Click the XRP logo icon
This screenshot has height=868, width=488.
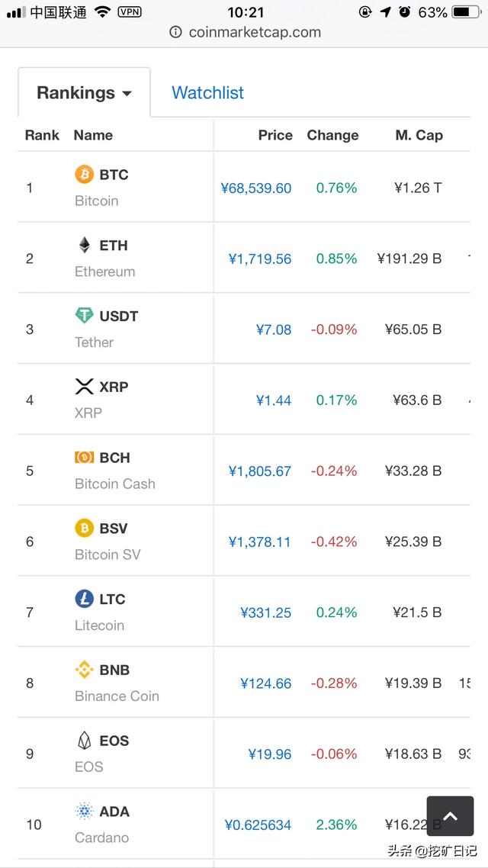pos(84,387)
